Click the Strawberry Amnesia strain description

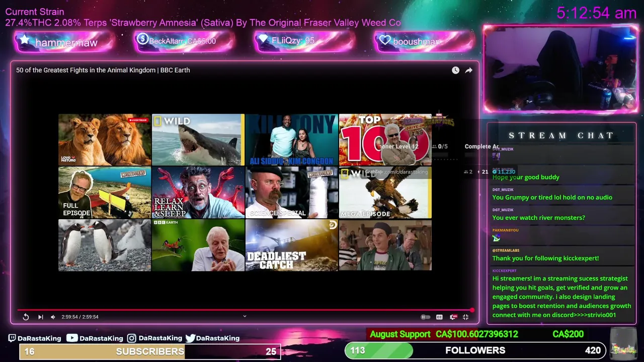tap(203, 23)
